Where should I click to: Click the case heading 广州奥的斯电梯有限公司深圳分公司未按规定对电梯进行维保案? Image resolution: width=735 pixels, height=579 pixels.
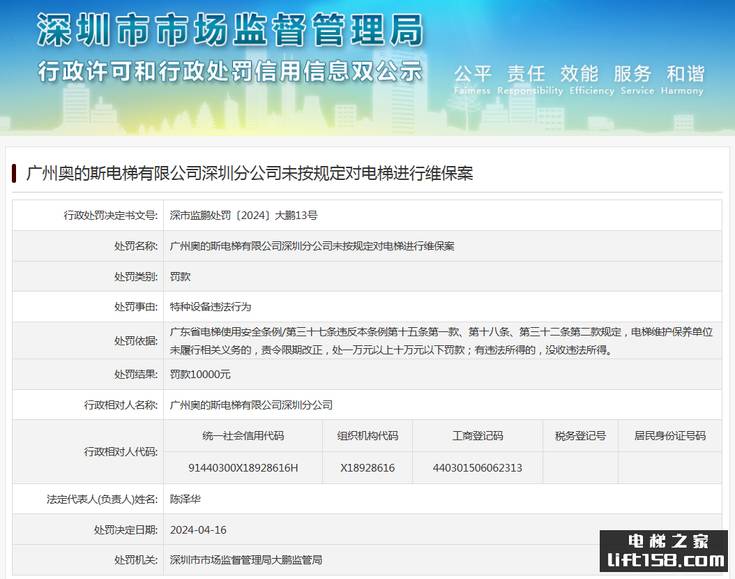[x=250, y=173]
